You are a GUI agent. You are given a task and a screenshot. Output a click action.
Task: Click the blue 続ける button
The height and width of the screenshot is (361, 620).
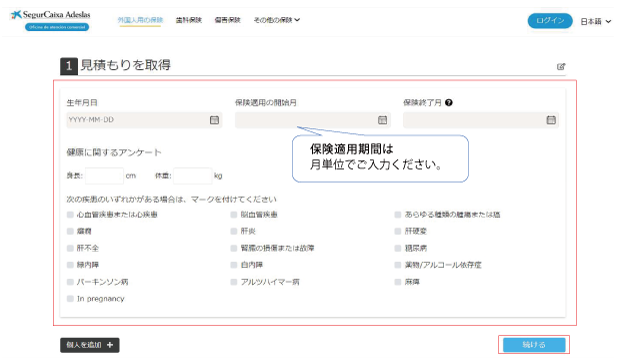click(534, 345)
